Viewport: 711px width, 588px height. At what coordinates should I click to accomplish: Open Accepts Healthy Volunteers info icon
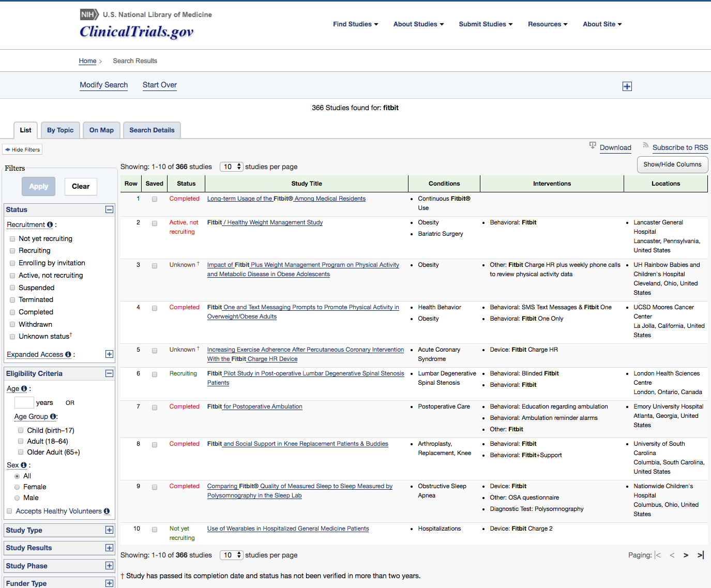[107, 511]
